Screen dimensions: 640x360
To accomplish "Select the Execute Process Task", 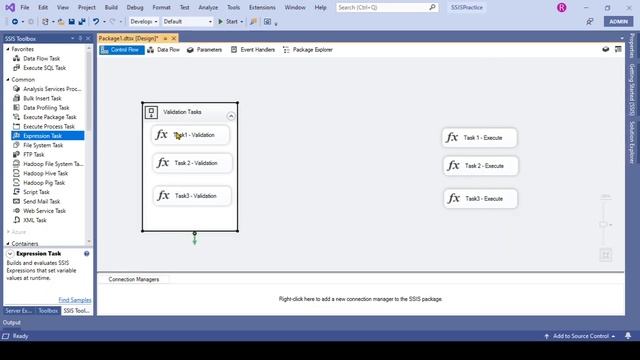I will (49, 126).
